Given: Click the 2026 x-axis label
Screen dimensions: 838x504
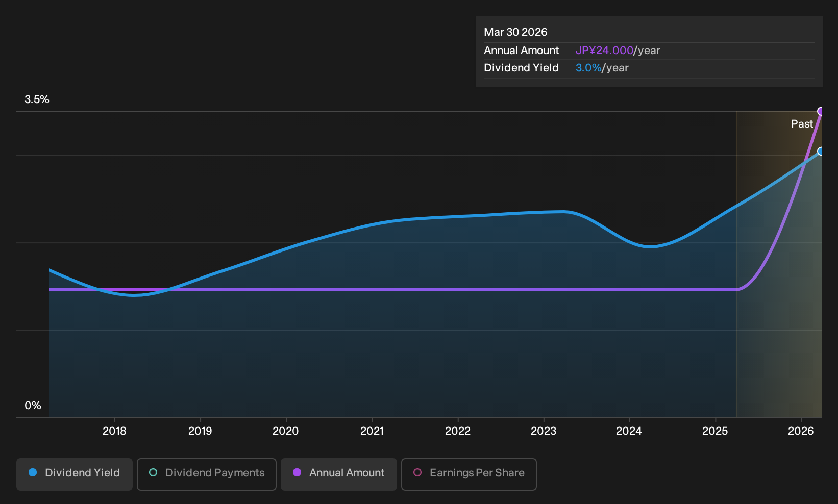Looking at the screenshot, I should tap(801, 431).
